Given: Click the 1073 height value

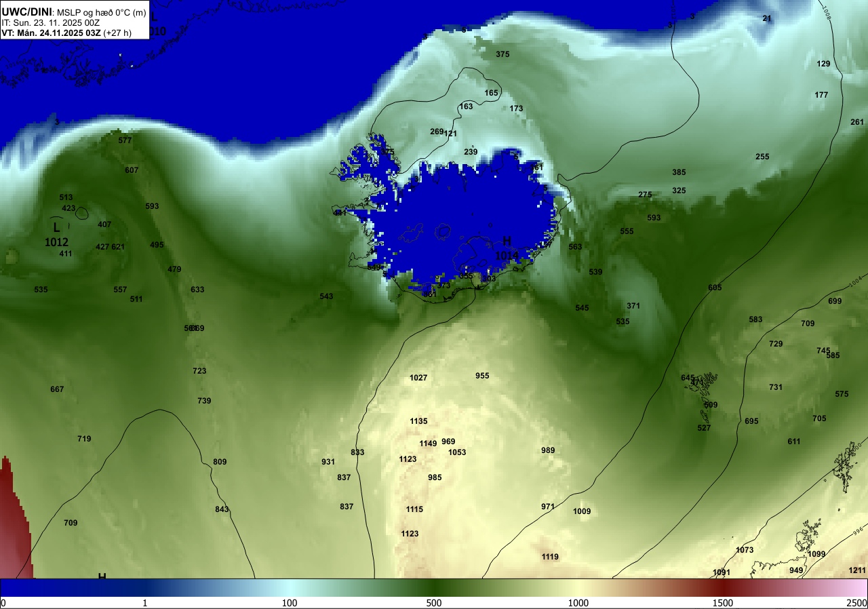Looking at the screenshot, I should point(745,550).
